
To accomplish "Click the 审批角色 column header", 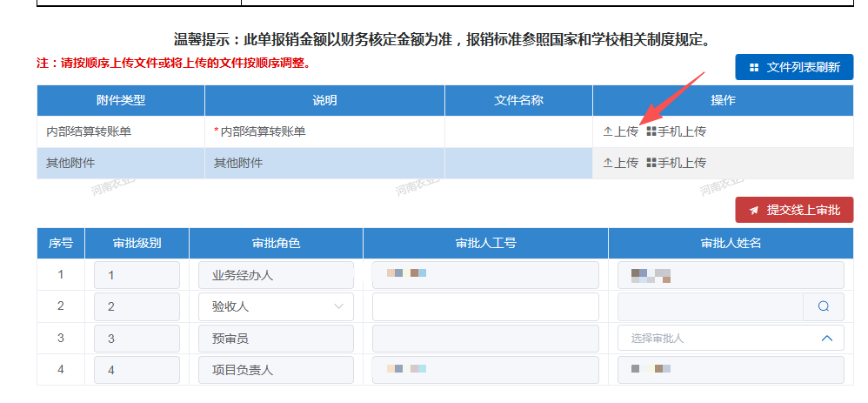I will 276,243.
